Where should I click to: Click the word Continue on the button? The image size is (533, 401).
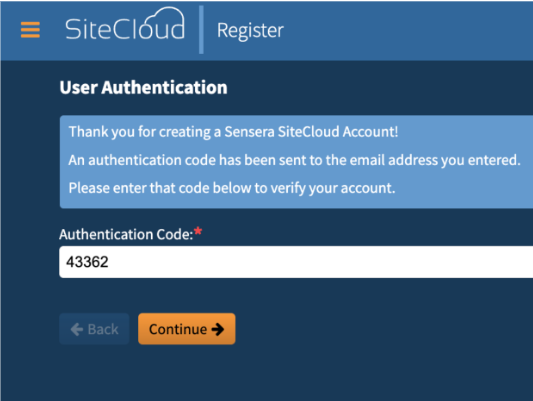[178, 329]
